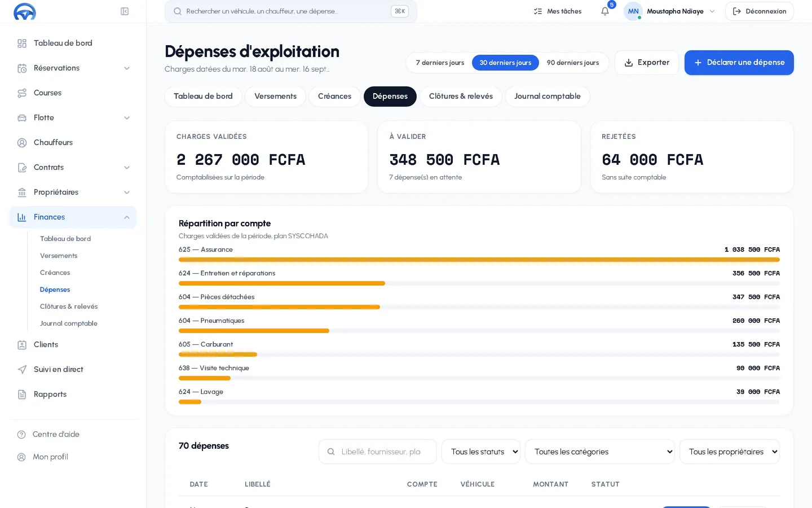Click the Carburant account progress bar
Viewport: 812px width, 508px height.
pos(479,354)
